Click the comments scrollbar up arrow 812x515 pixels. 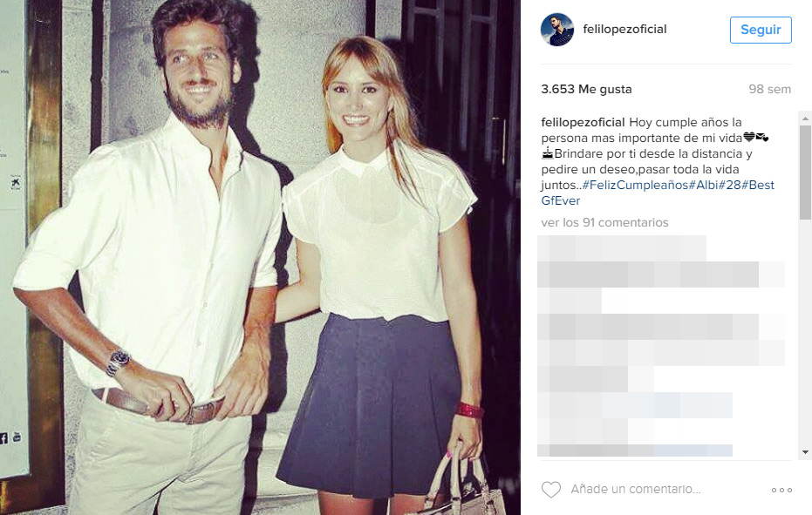click(805, 119)
